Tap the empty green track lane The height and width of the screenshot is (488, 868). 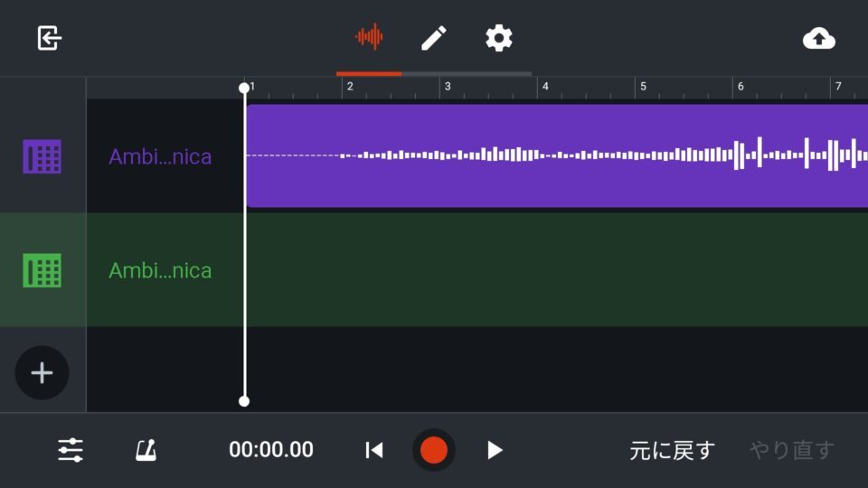tap(556, 270)
